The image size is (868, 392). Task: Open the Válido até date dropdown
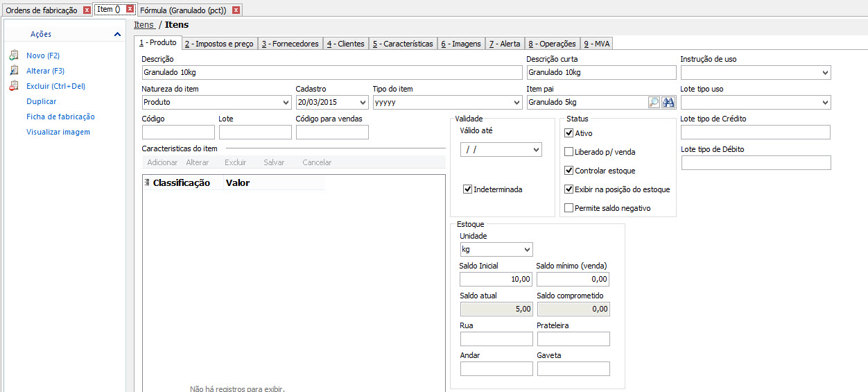pyautogui.click(x=536, y=150)
